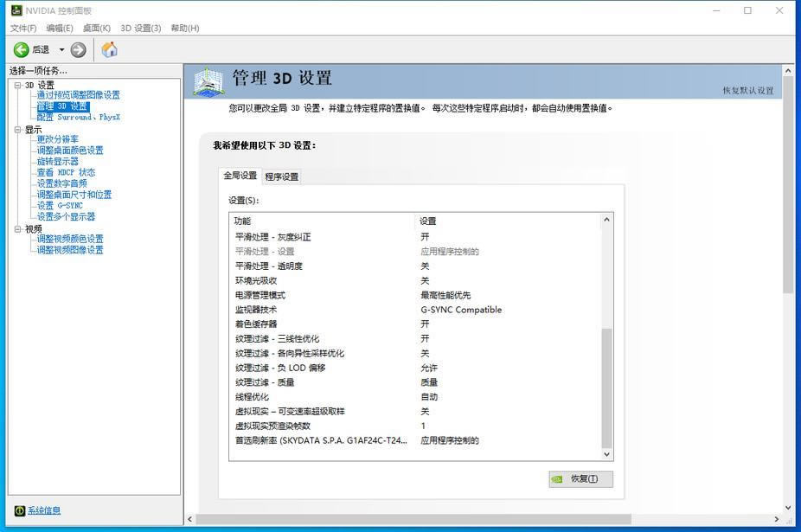
Task: Click the 3D cube icon beside 管理 3D 设置 heading
Action: [x=208, y=82]
